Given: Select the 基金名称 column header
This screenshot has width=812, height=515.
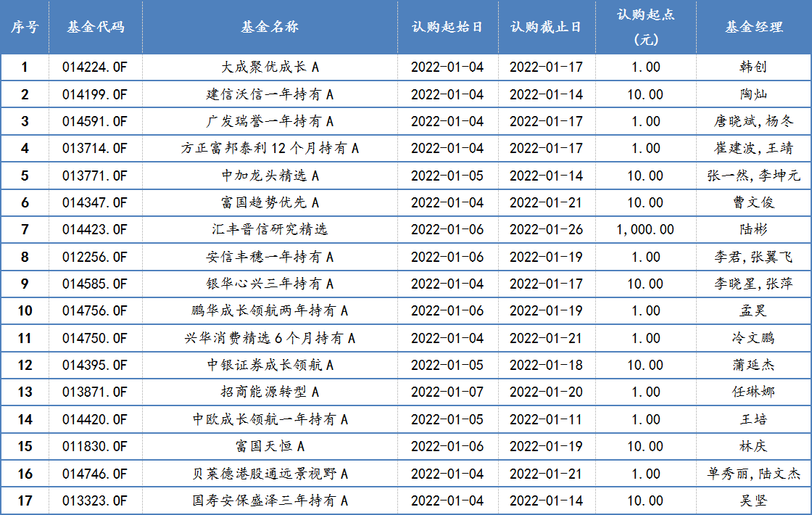Looking at the screenshot, I should 270,27.
